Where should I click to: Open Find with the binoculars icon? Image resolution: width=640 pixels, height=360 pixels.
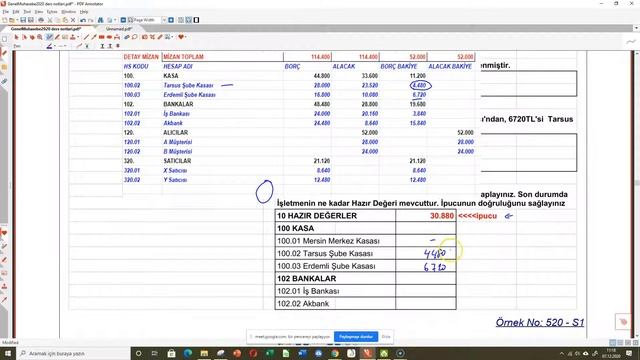coord(100,20)
